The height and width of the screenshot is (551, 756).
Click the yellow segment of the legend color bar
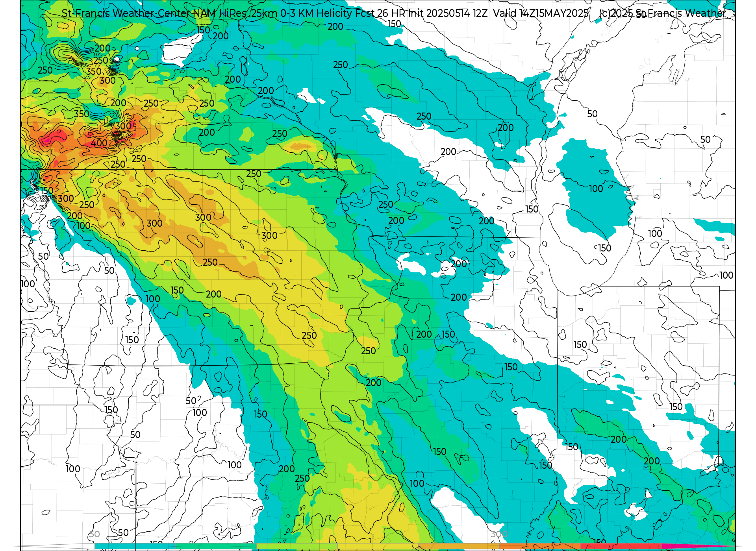click(x=378, y=546)
